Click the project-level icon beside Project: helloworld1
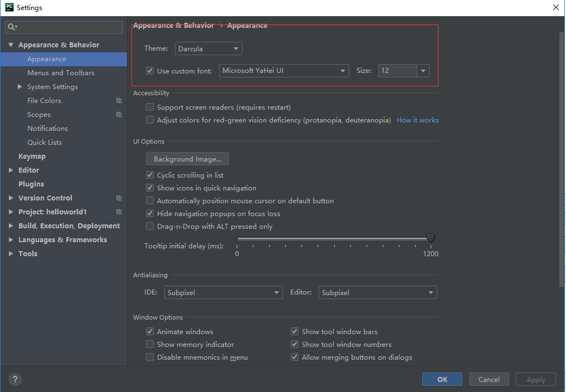This screenshot has height=392, width=566. point(119,212)
